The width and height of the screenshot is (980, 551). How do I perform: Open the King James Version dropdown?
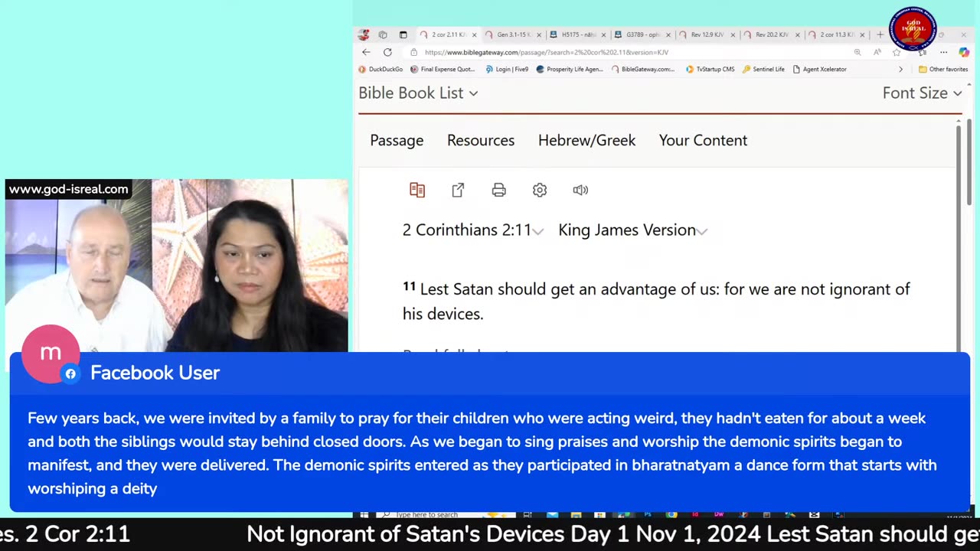[x=632, y=230]
